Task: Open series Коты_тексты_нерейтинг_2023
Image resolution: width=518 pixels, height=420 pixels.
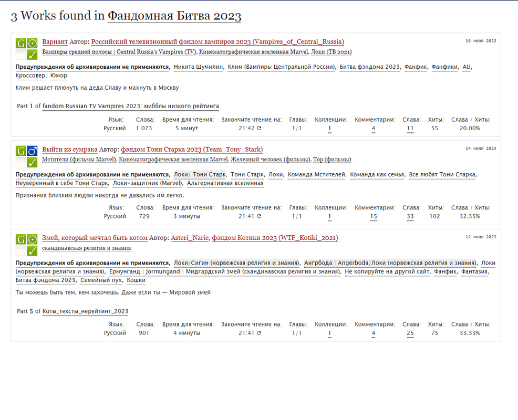Action: pos(85,311)
